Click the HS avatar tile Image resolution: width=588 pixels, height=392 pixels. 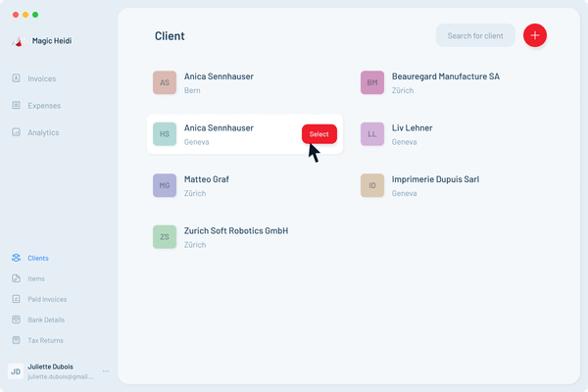[165, 134]
